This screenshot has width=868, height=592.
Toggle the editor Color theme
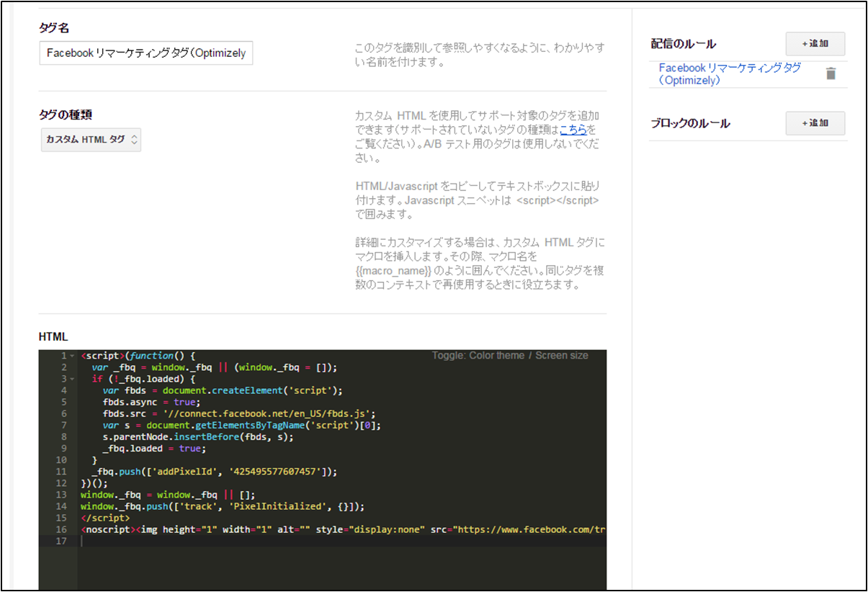point(498,356)
